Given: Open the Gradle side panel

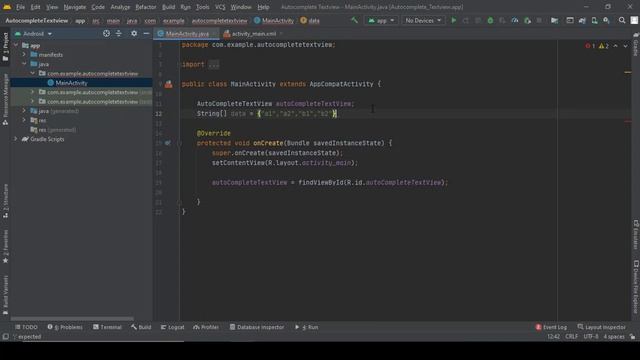Looking at the screenshot, I should pos(636,45).
